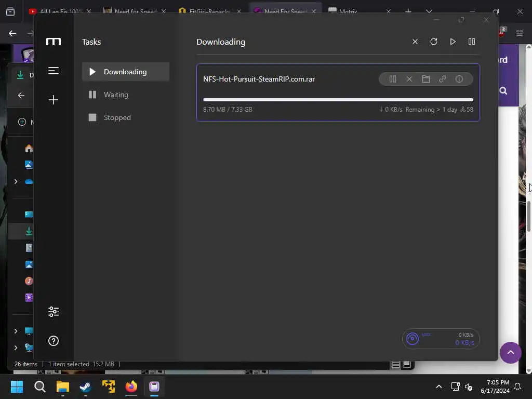The width and height of the screenshot is (532, 399).
Task: Copy link of NFS-Hot-Pursuit task
Action: [x=443, y=79]
